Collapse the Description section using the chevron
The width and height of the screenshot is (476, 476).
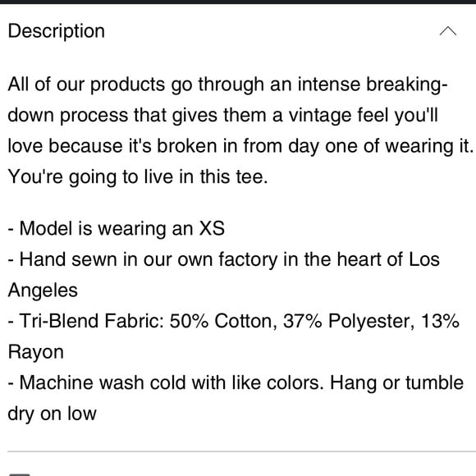448,31
